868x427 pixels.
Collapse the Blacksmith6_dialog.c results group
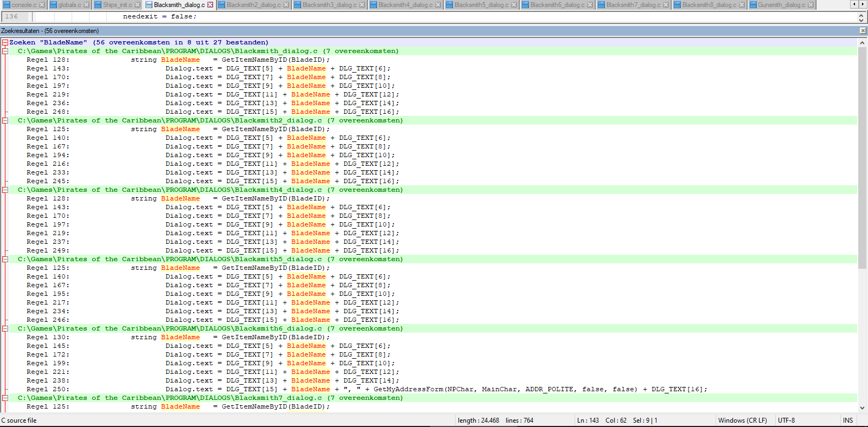[x=5, y=328]
